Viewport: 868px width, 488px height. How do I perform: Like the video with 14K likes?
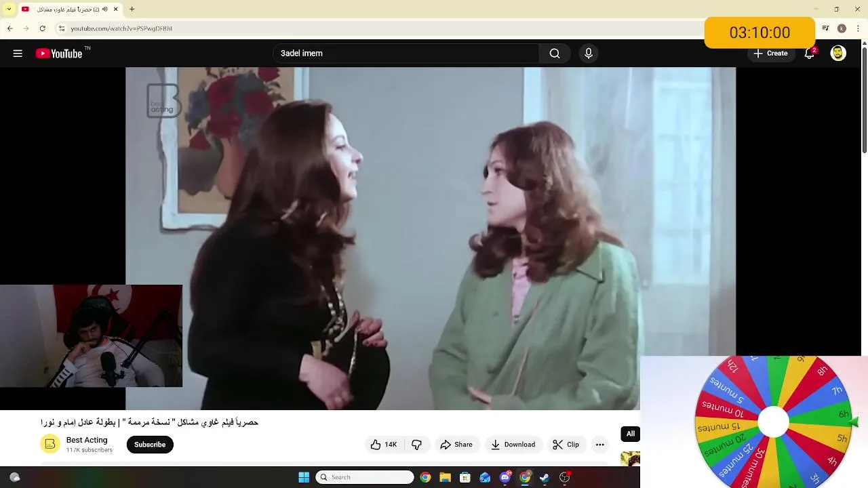click(x=384, y=445)
